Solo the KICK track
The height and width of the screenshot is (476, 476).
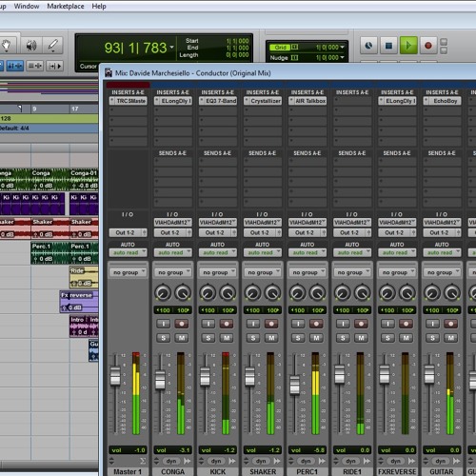[208, 338]
